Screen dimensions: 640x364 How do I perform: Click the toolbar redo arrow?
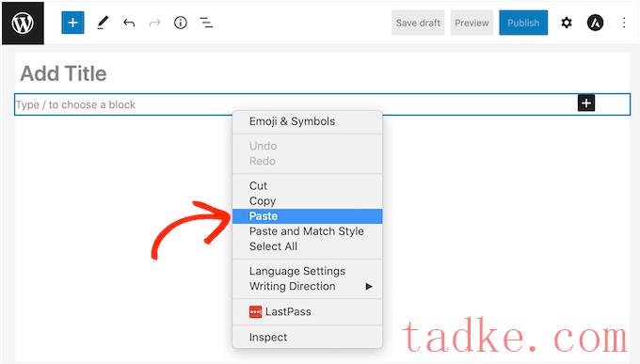click(x=154, y=23)
